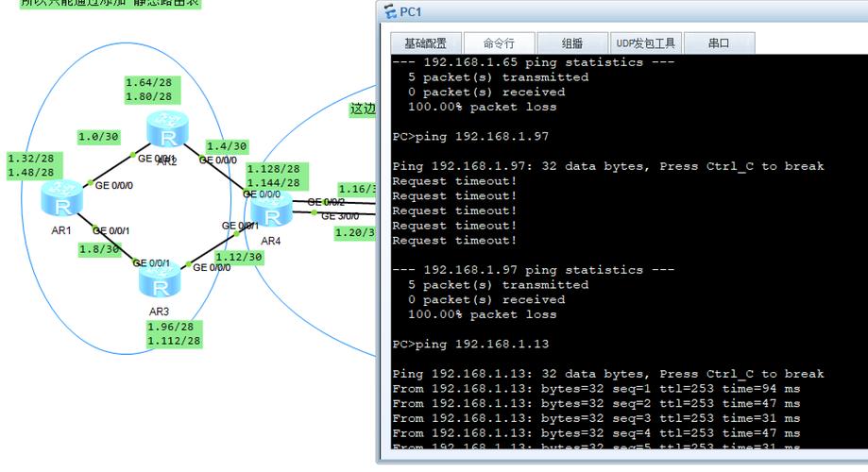Click the 1.32/28 1.48/28 label above AR1
The image size is (868, 472).
pyautogui.click(x=30, y=165)
